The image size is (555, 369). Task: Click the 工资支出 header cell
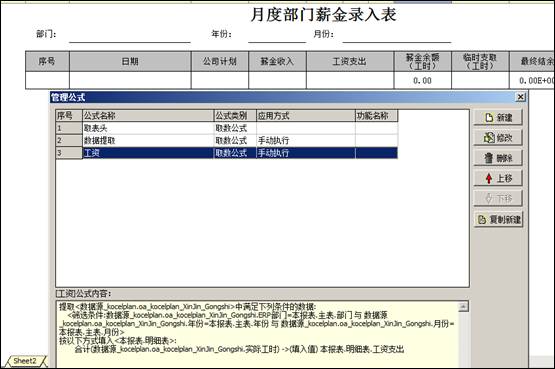point(350,61)
